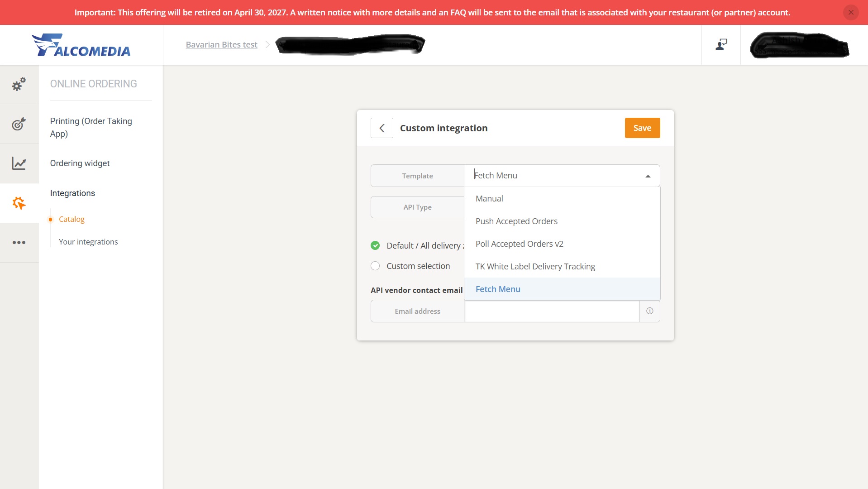Select the Custom selection radio
This screenshot has width=868, height=489.
pyautogui.click(x=375, y=266)
